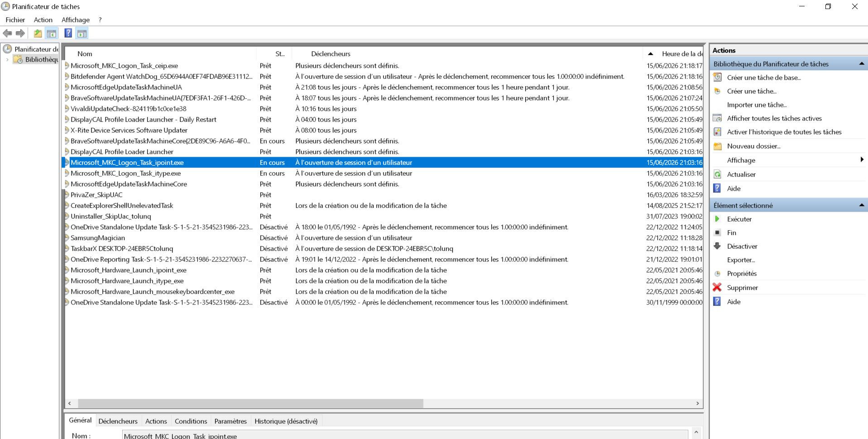Collapse the Bibliothèque du Planificateur actions section
Screen dimensions: 868x439
point(861,64)
